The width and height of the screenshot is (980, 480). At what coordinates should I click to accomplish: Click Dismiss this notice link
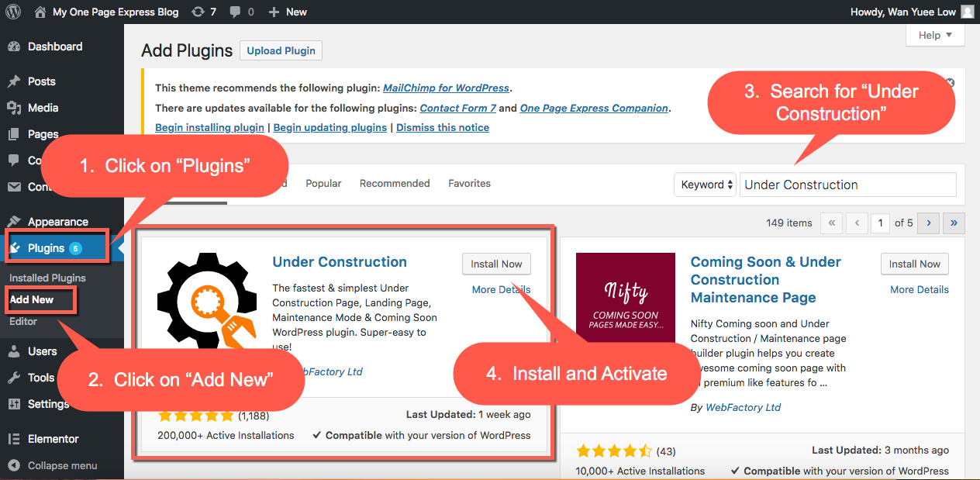[x=443, y=127]
